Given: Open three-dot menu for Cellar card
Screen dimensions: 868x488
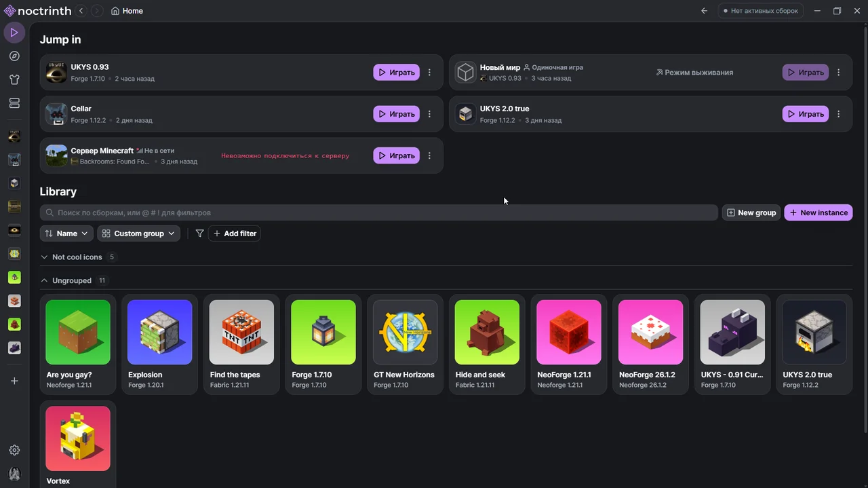Looking at the screenshot, I should point(429,114).
